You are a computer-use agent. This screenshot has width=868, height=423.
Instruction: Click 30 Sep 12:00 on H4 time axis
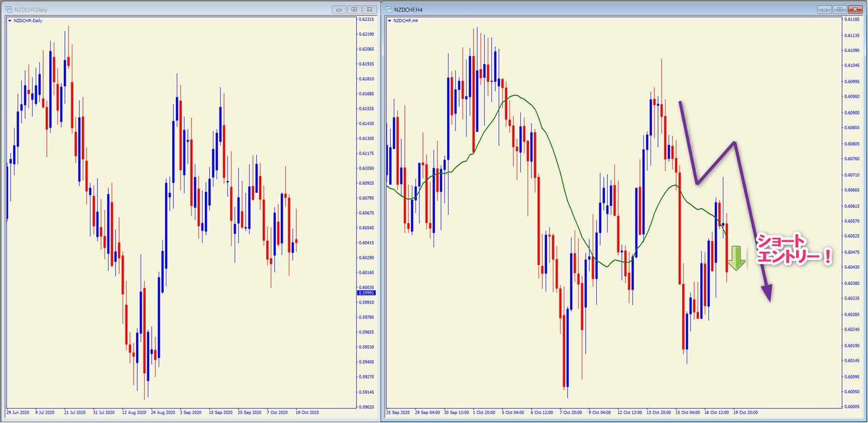pos(457,412)
